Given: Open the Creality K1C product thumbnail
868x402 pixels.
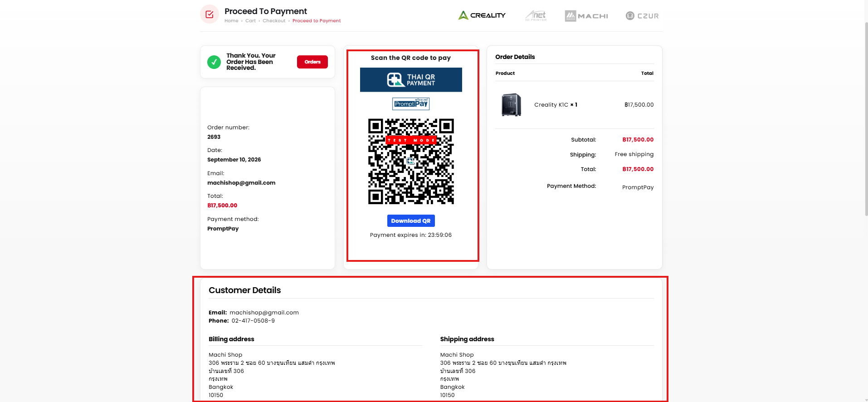Looking at the screenshot, I should click(x=511, y=105).
